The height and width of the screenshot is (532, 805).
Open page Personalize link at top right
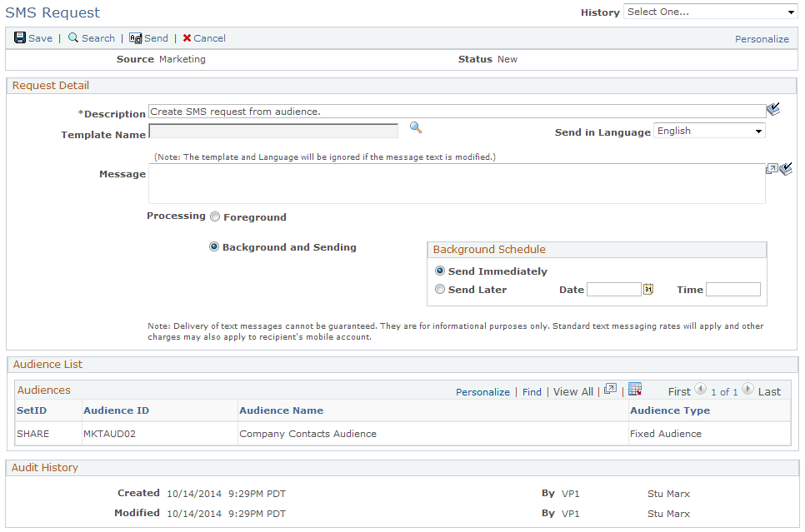762,38
